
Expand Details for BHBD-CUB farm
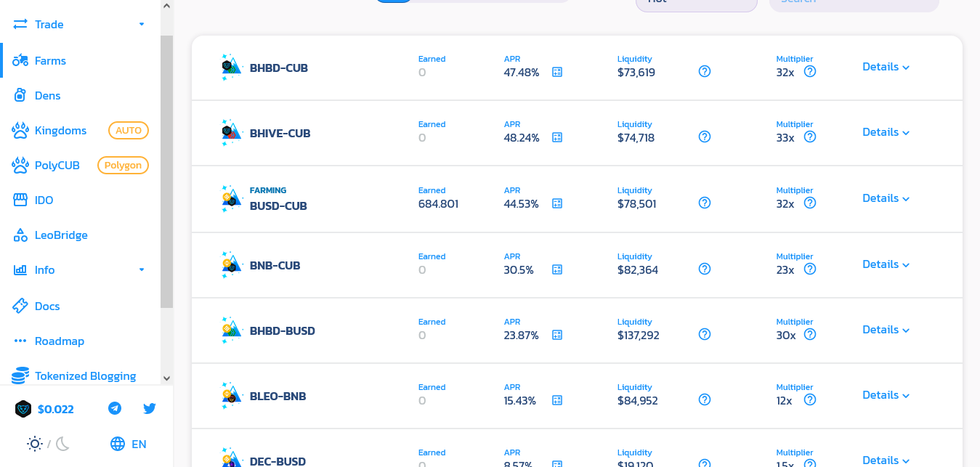click(886, 67)
